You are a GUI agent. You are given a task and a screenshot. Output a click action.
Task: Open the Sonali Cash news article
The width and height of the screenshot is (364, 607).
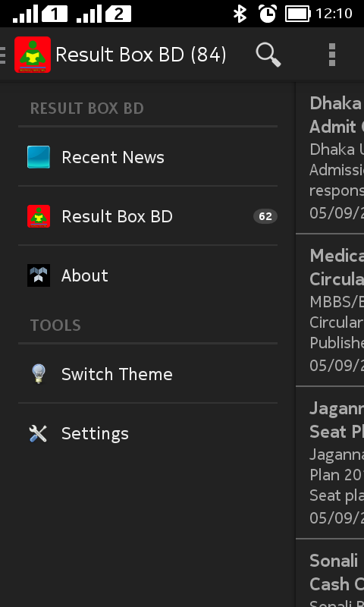tap(330, 574)
